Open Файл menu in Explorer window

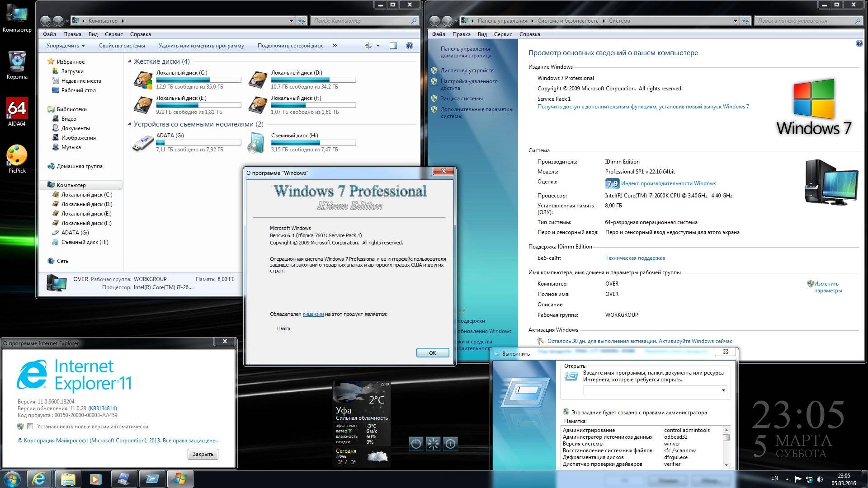(x=50, y=34)
